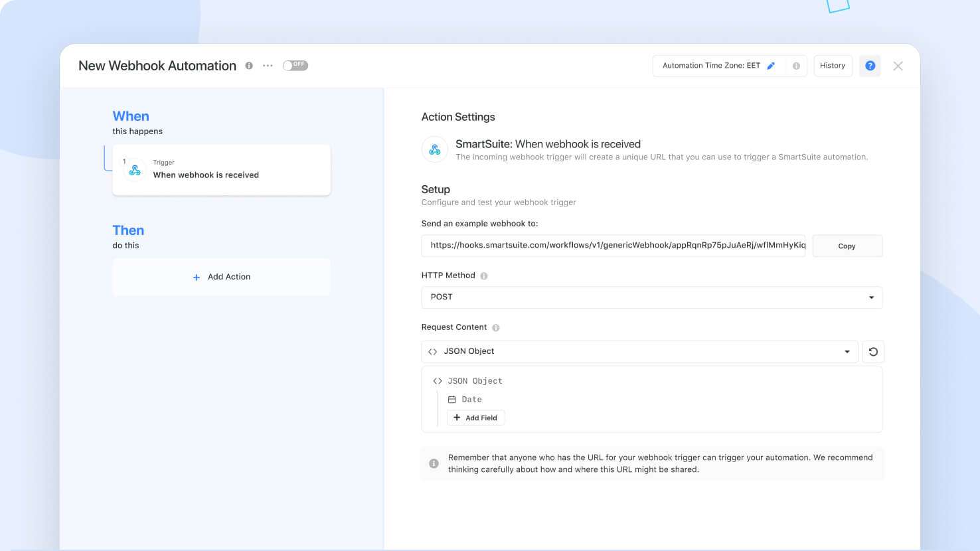980x551 pixels.
Task: Open the blue help question mark icon
Action: pyautogui.click(x=870, y=66)
